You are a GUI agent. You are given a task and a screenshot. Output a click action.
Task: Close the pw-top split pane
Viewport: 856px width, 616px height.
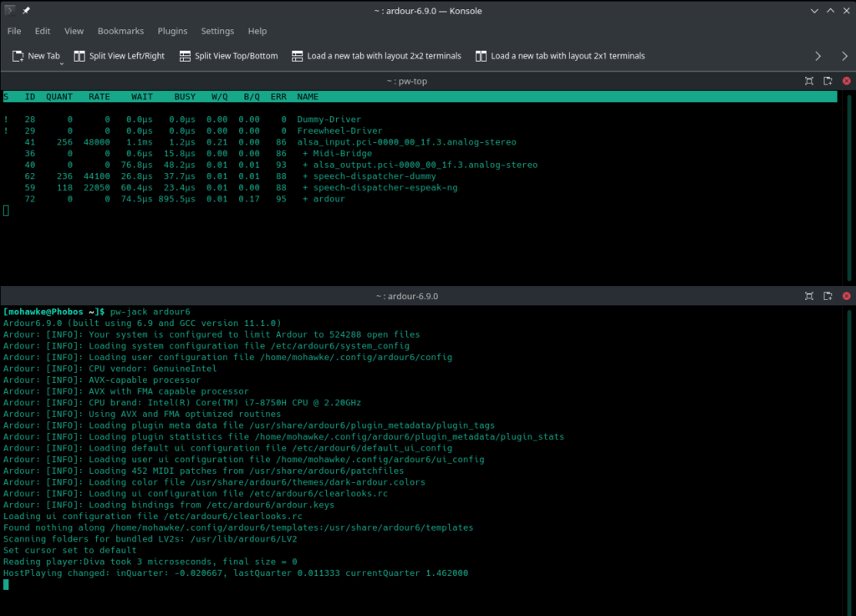coord(846,81)
